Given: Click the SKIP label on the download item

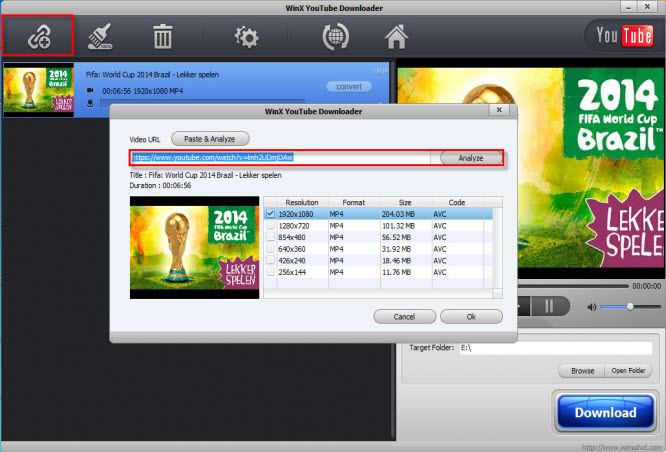Looking at the screenshot, I should point(379,71).
